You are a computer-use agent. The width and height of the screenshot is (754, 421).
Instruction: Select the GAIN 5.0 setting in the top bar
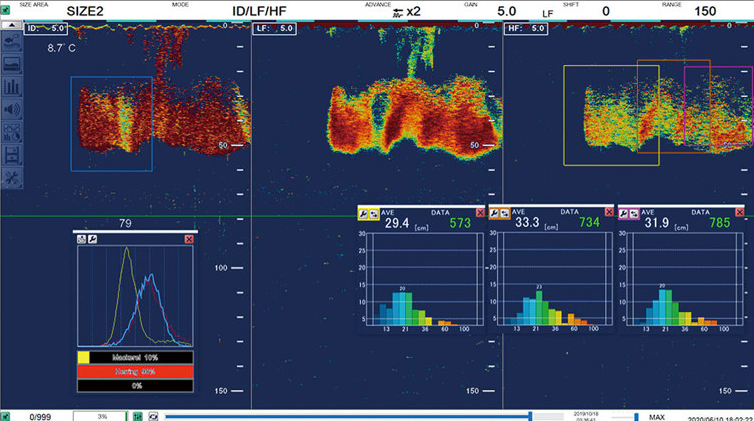point(478,10)
